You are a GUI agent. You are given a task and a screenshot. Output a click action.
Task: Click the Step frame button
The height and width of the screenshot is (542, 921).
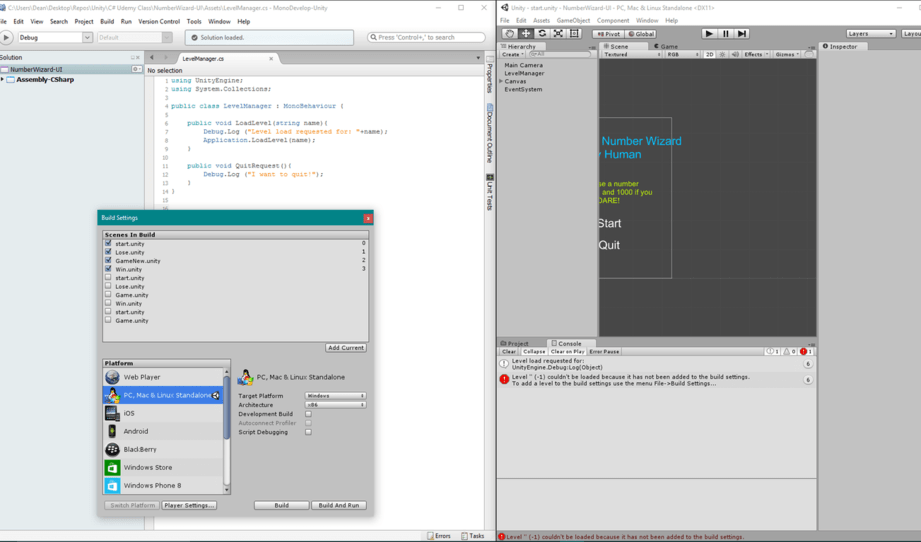(742, 33)
